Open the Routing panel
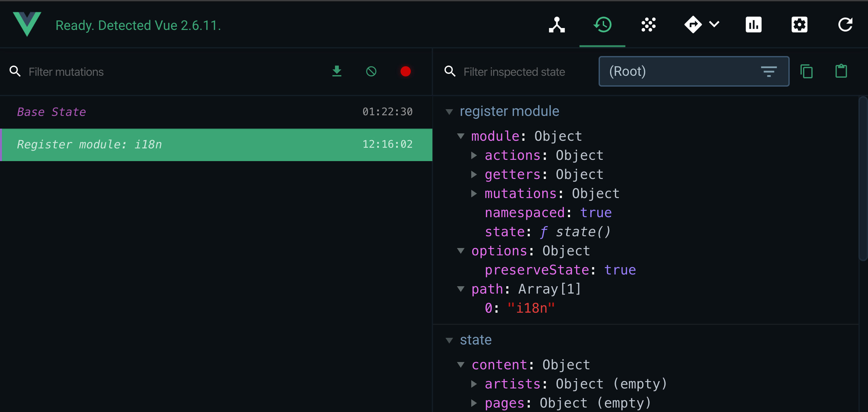The image size is (868, 412). pyautogui.click(x=693, y=24)
